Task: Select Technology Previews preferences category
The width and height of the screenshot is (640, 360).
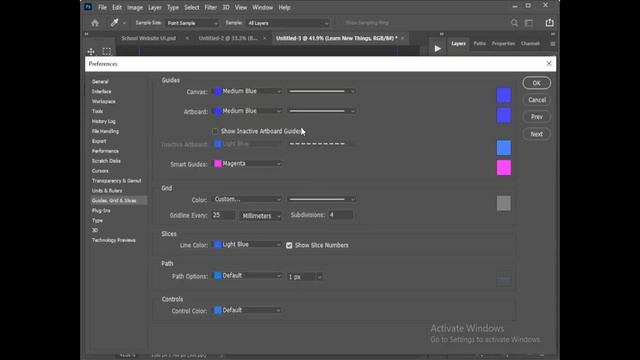Action: pos(114,240)
